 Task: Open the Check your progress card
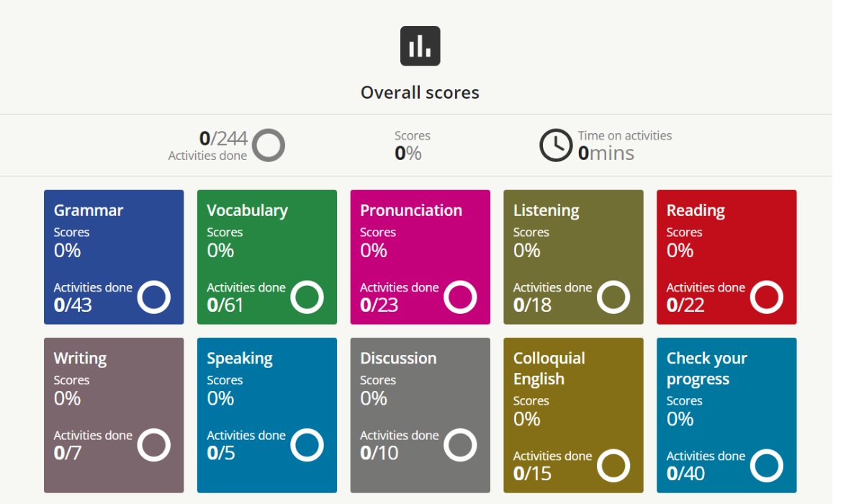tap(726, 414)
